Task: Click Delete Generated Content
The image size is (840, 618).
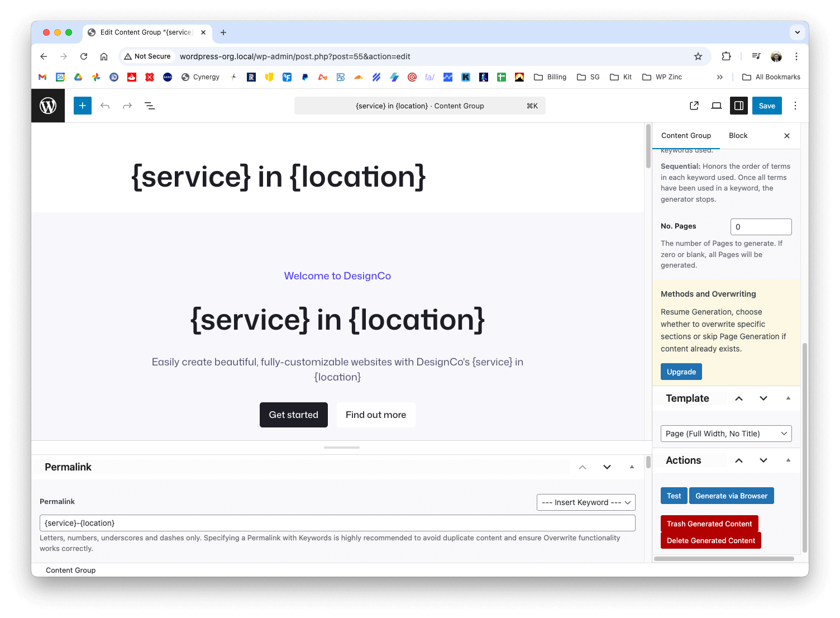Action: coord(711,540)
